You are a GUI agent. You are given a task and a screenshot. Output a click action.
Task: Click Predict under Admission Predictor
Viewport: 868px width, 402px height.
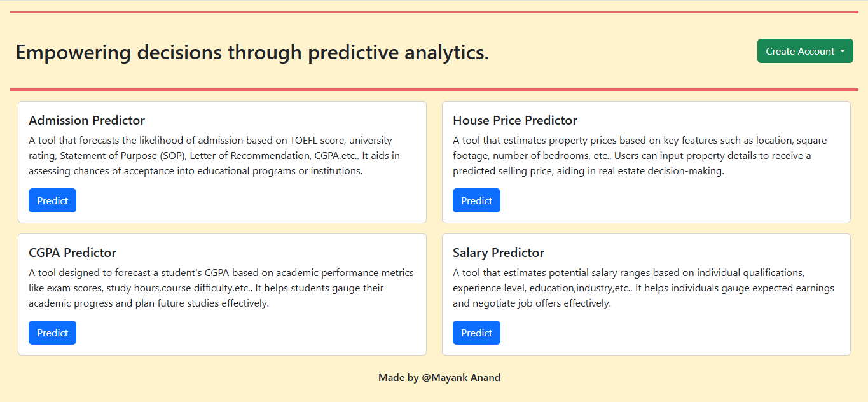(52, 200)
